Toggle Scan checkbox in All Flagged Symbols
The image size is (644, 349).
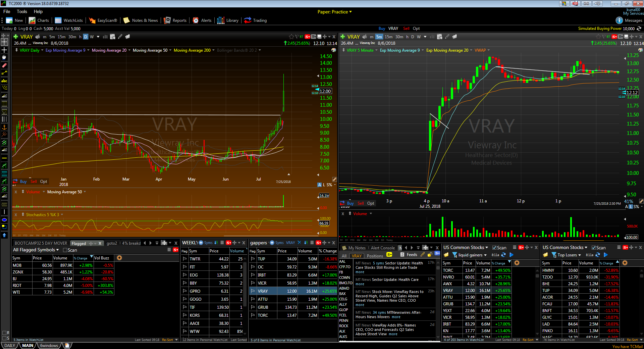tap(65, 250)
